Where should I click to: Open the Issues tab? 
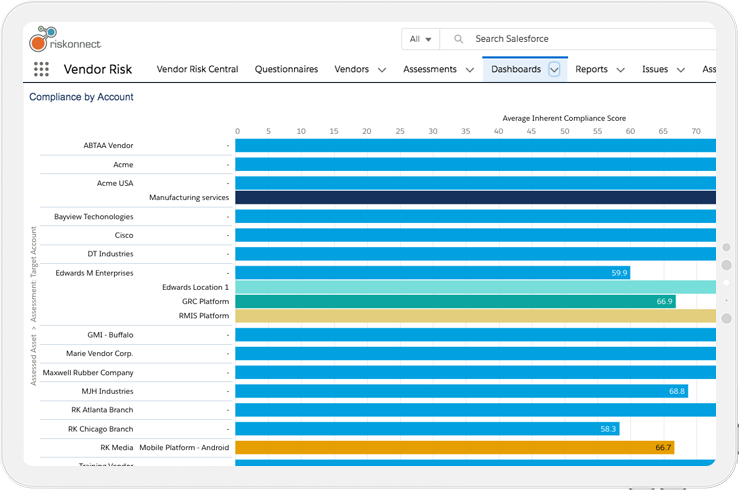pos(655,69)
